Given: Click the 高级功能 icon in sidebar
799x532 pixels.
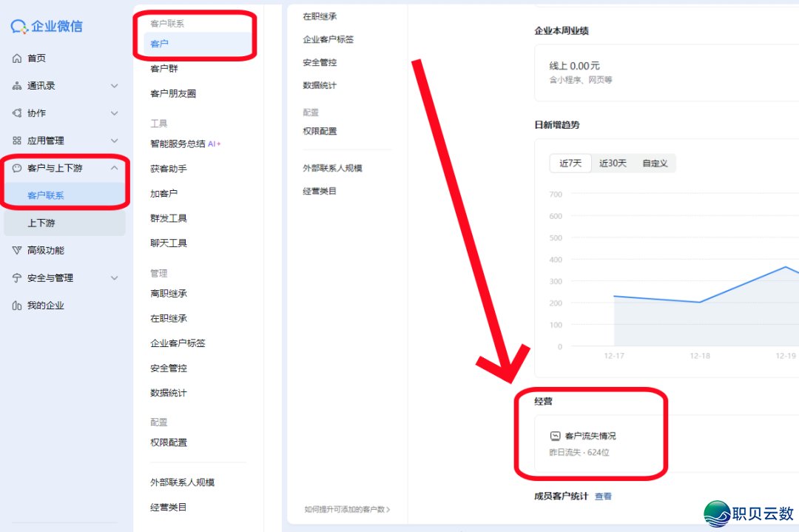Looking at the screenshot, I should click(16, 251).
